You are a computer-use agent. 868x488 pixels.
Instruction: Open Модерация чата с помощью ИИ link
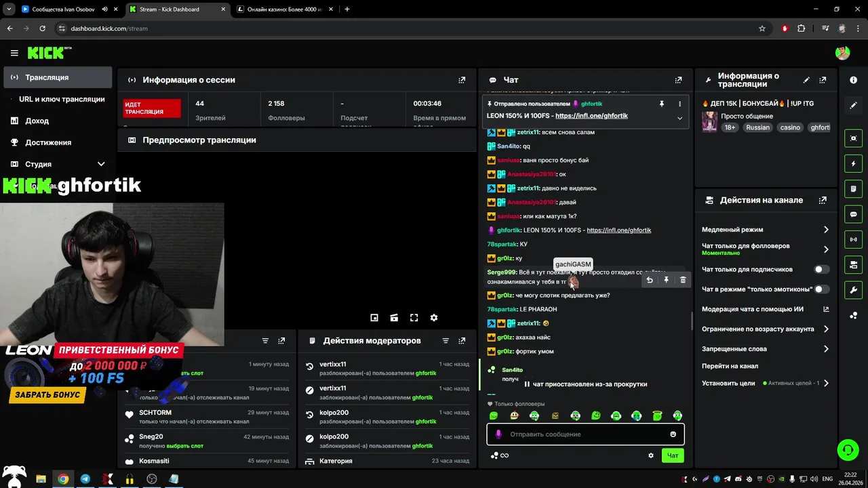click(x=765, y=309)
